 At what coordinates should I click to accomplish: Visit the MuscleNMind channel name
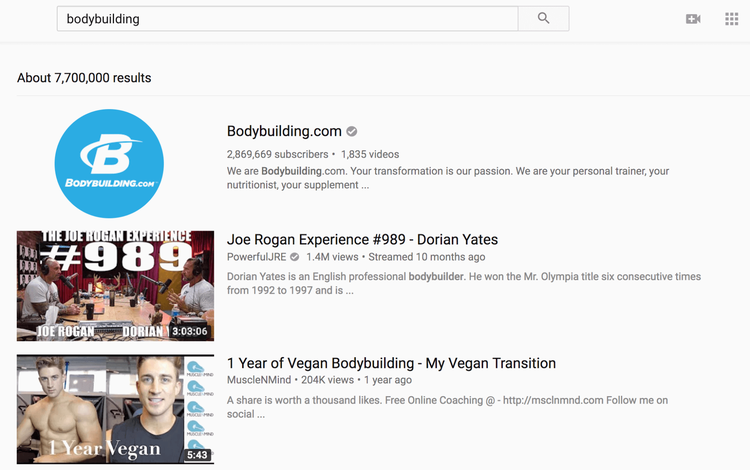259,380
